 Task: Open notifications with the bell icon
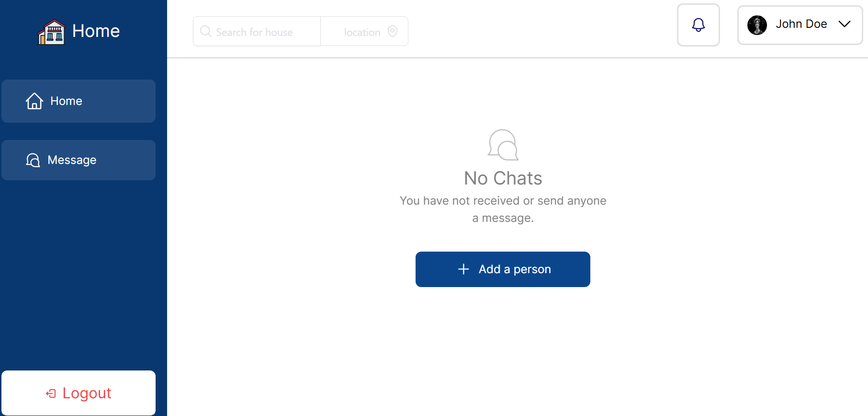point(699,25)
